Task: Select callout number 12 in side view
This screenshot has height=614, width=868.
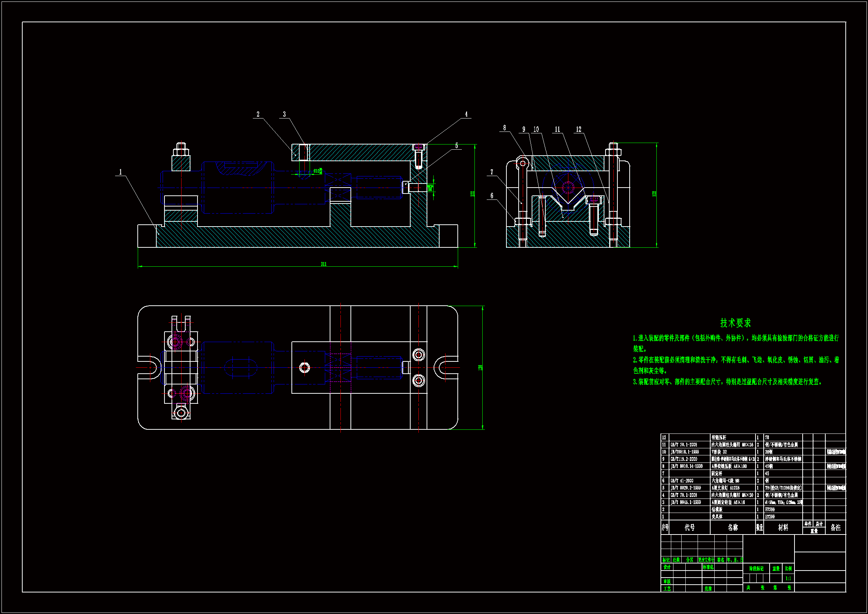Action: (x=578, y=130)
